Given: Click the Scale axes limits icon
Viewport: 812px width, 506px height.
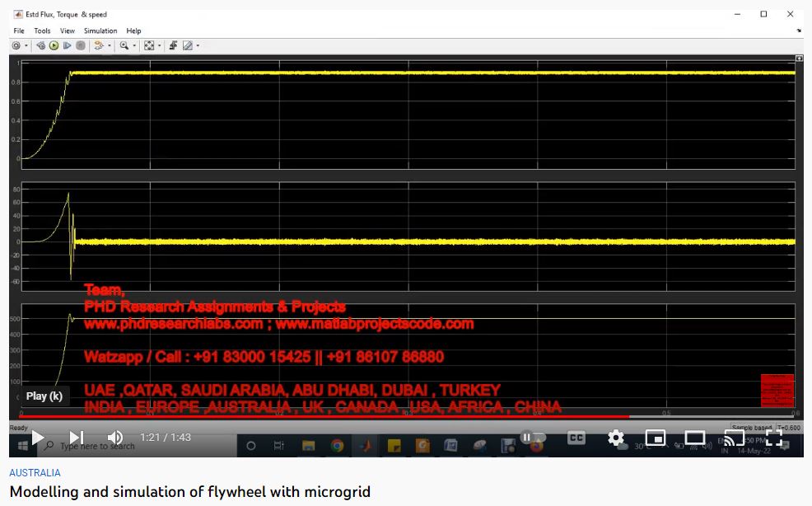Looking at the screenshot, I should pyautogui.click(x=148, y=45).
